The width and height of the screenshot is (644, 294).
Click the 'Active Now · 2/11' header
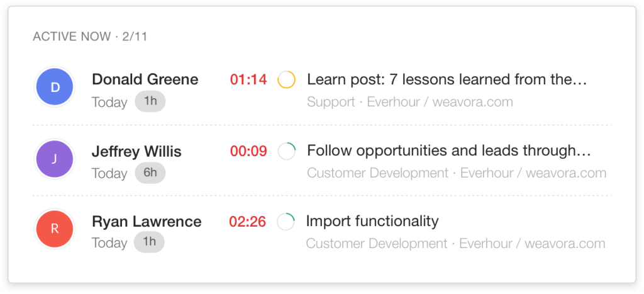tap(90, 37)
